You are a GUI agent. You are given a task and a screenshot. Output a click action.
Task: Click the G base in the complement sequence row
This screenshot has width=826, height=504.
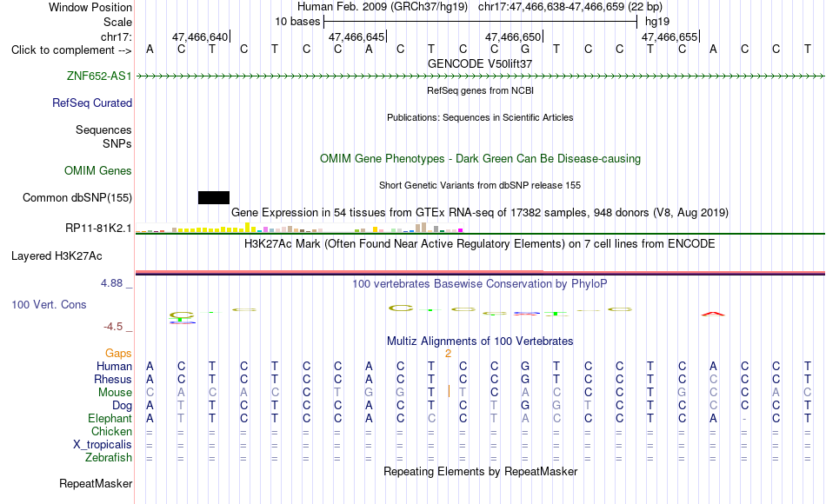click(524, 50)
